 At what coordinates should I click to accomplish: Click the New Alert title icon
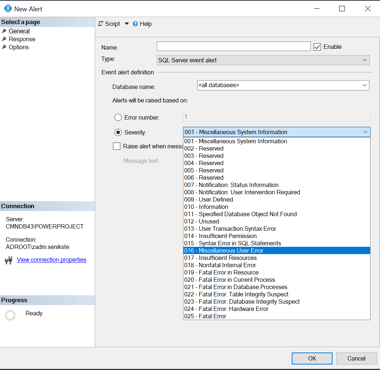point(8,9)
